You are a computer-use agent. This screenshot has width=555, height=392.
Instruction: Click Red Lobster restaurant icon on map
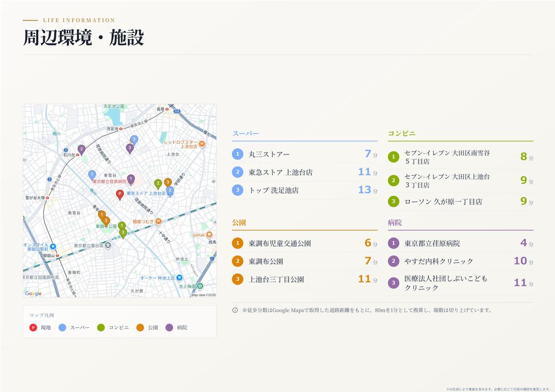coord(202,144)
